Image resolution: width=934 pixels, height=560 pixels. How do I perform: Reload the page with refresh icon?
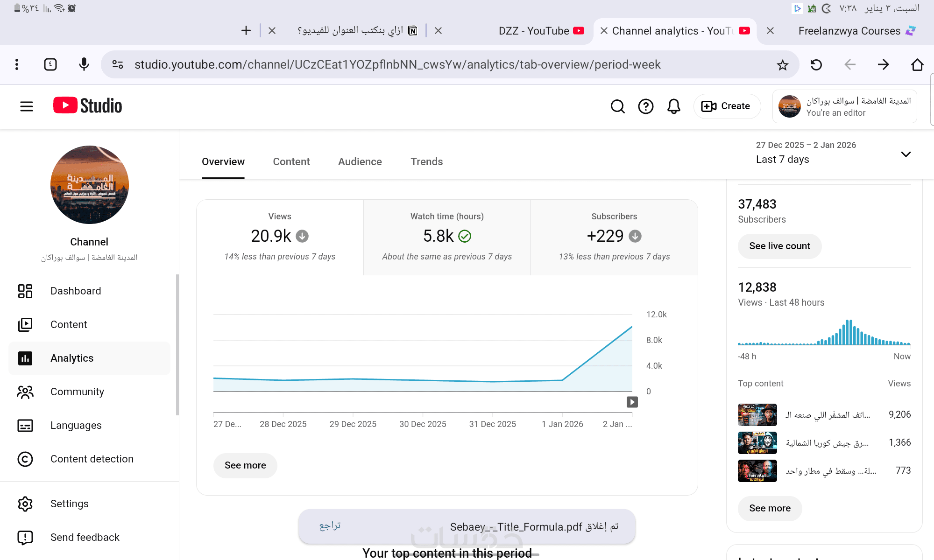(x=816, y=65)
